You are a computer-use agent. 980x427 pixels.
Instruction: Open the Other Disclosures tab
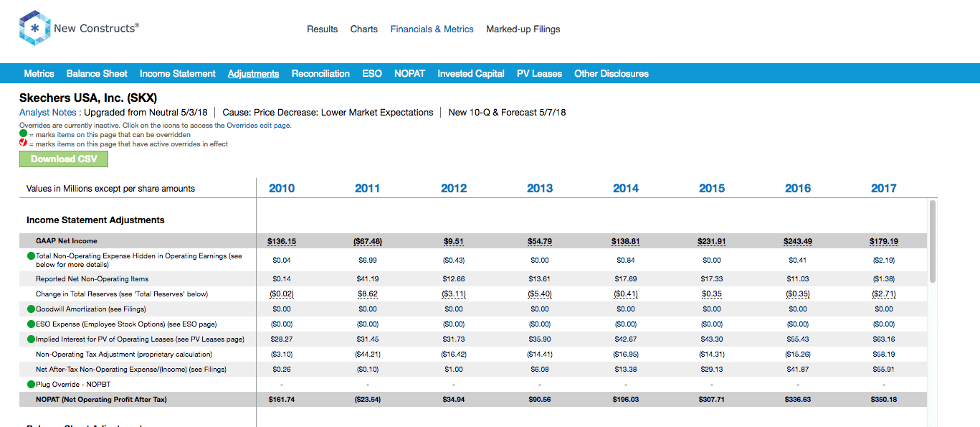pyautogui.click(x=612, y=74)
